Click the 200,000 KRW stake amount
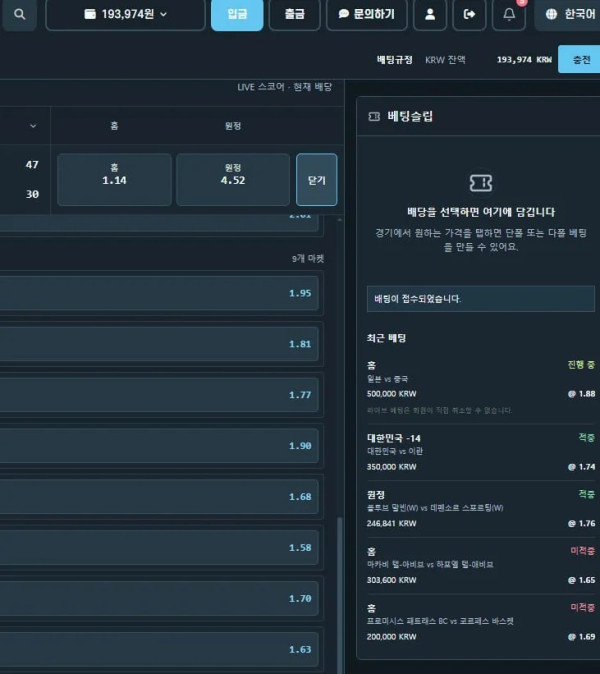The height and width of the screenshot is (674, 600). tap(392, 637)
